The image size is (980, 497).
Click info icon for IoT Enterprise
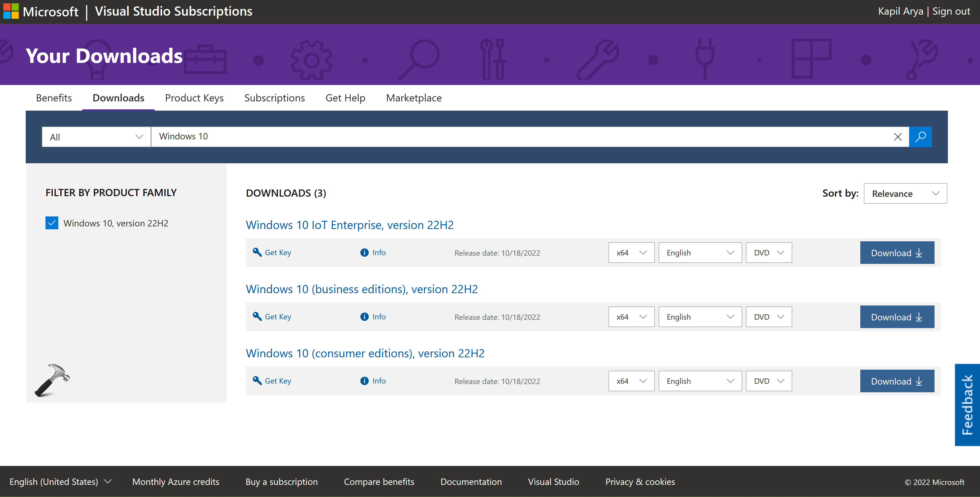click(364, 253)
